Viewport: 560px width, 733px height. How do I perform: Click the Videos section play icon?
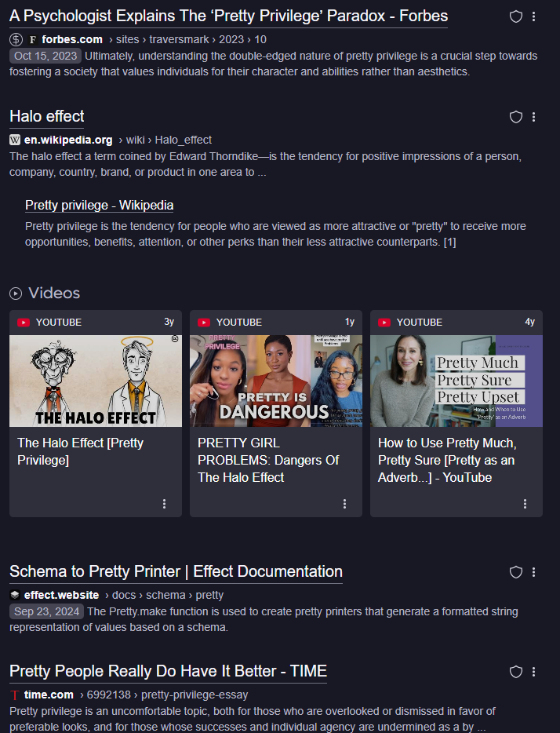16,294
